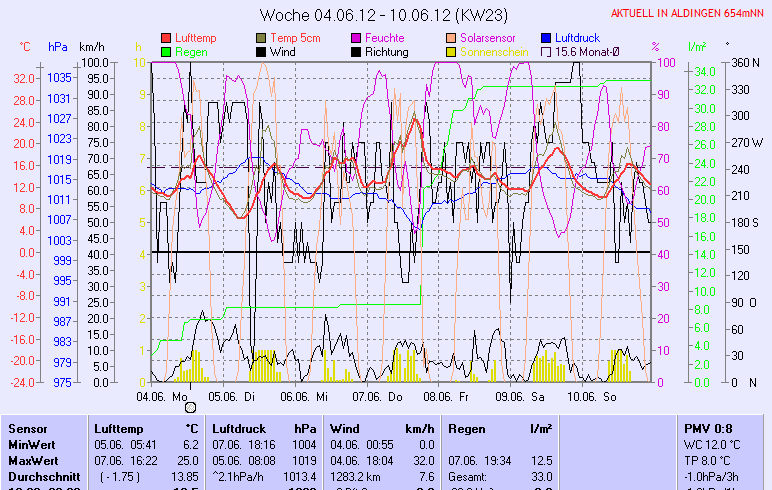Click the red Lufttemp legend square
This screenshot has height=490, width=772.
pyautogui.click(x=166, y=38)
